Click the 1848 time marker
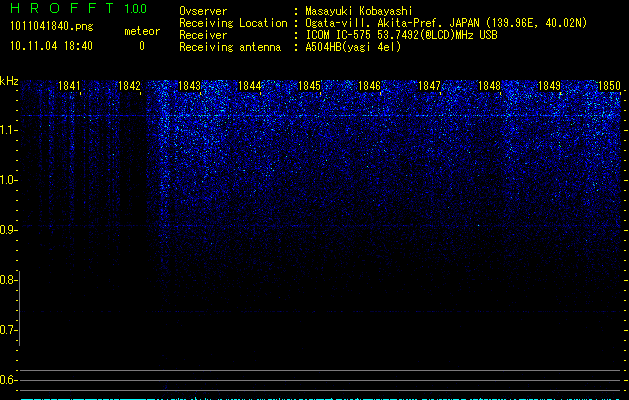This screenshot has height=400, width=629. (x=489, y=86)
